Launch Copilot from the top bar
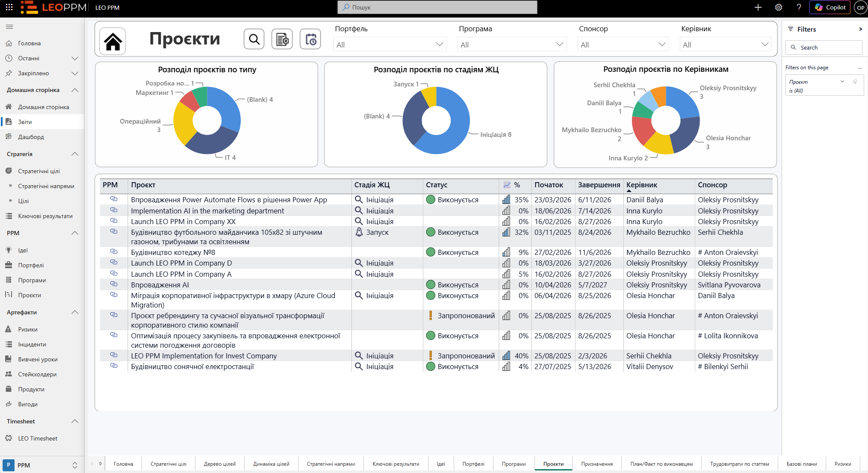The image size is (868, 473). point(830,7)
